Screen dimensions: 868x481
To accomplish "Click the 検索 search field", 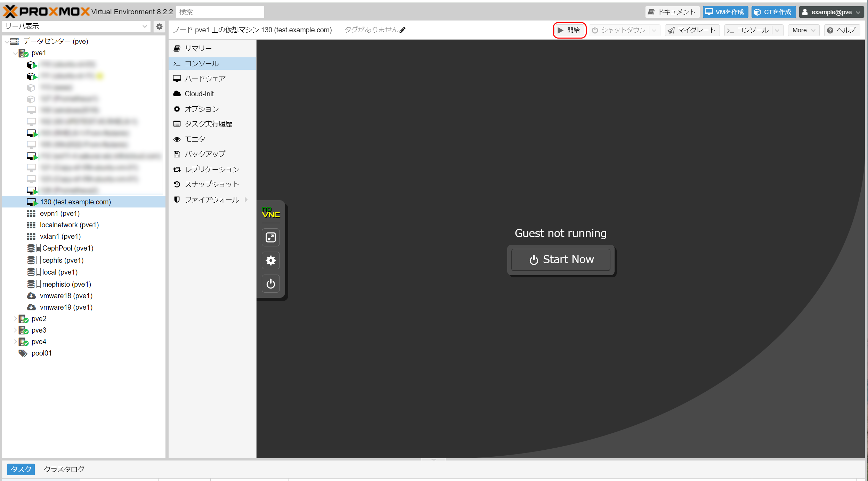I will (220, 12).
